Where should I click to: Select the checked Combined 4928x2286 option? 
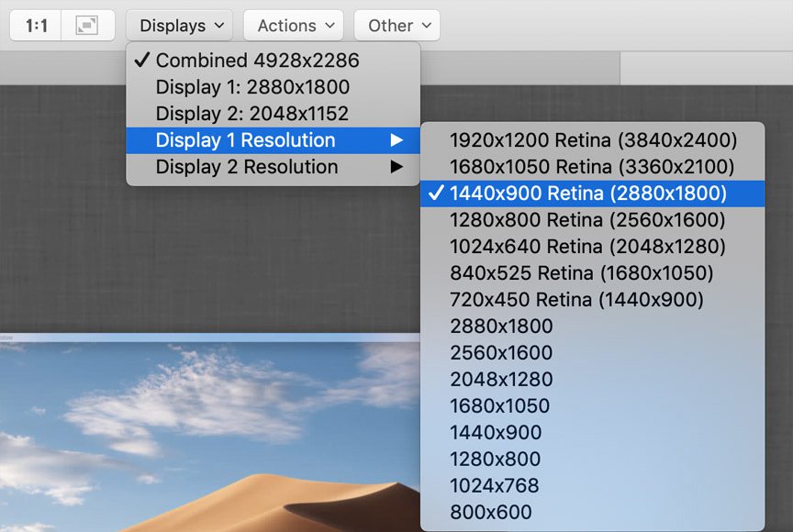click(257, 60)
